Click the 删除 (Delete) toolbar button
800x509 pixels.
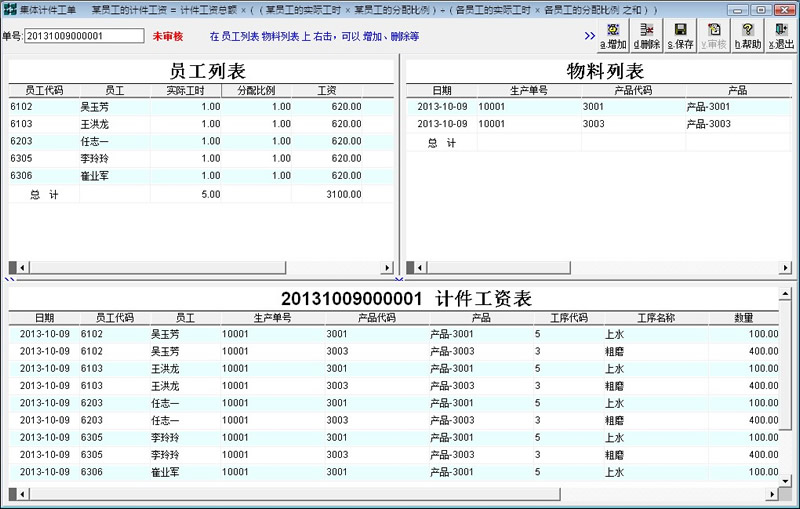click(x=647, y=37)
